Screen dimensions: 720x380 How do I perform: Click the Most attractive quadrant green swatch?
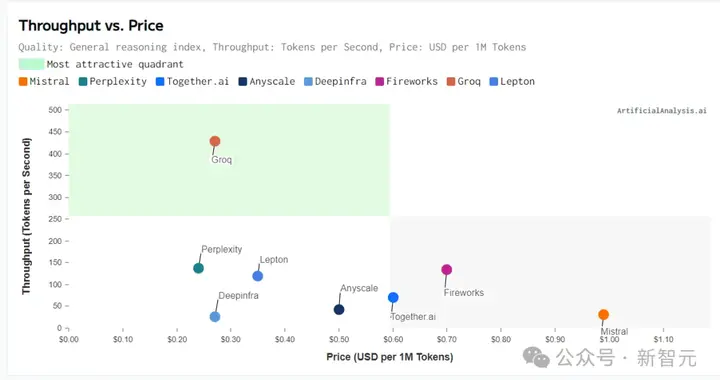31,64
